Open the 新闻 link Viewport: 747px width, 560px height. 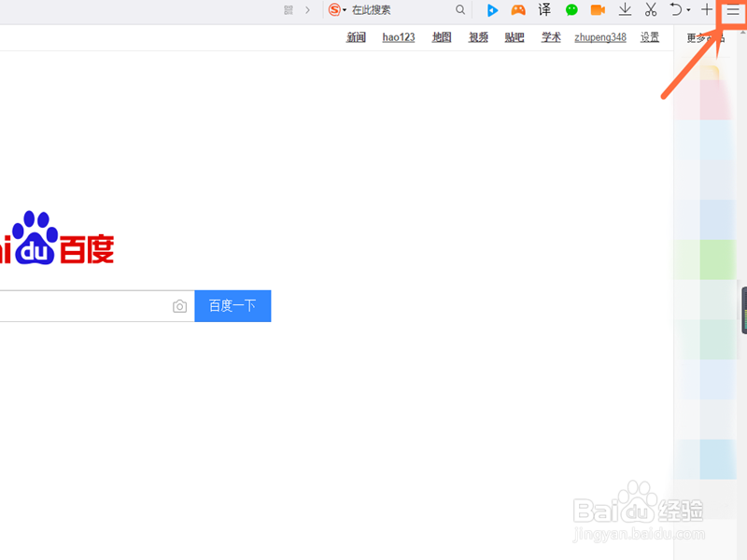point(356,37)
